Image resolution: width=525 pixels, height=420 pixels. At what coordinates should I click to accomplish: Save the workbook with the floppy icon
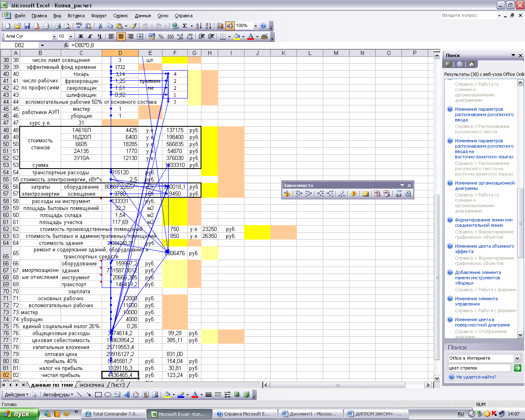click(27, 26)
